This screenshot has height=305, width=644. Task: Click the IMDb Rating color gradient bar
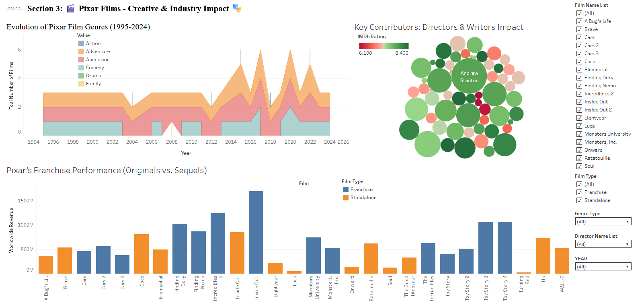[x=384, y=46]
